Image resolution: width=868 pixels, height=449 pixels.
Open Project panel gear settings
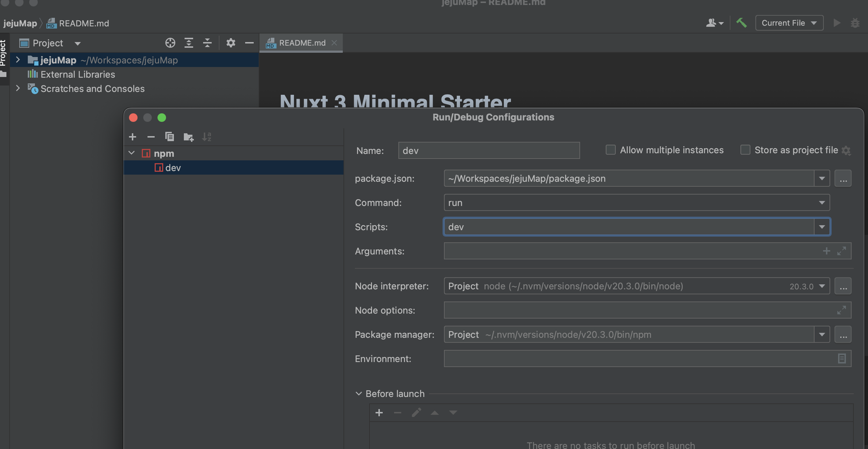coord(231,43)
